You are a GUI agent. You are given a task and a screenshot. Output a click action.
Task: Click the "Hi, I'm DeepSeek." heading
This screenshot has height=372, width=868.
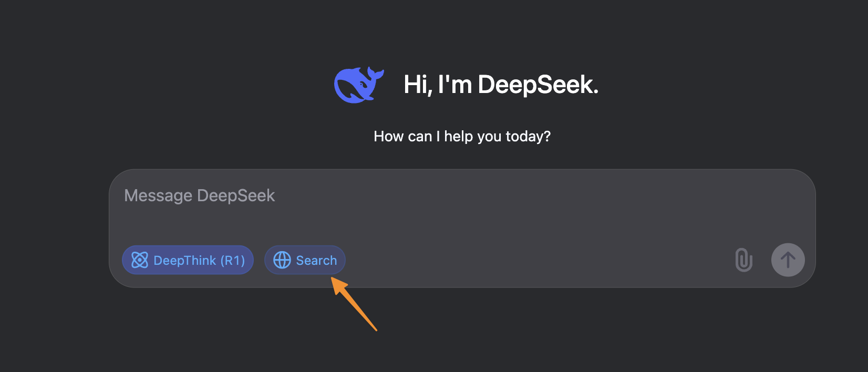pos(501,85)
